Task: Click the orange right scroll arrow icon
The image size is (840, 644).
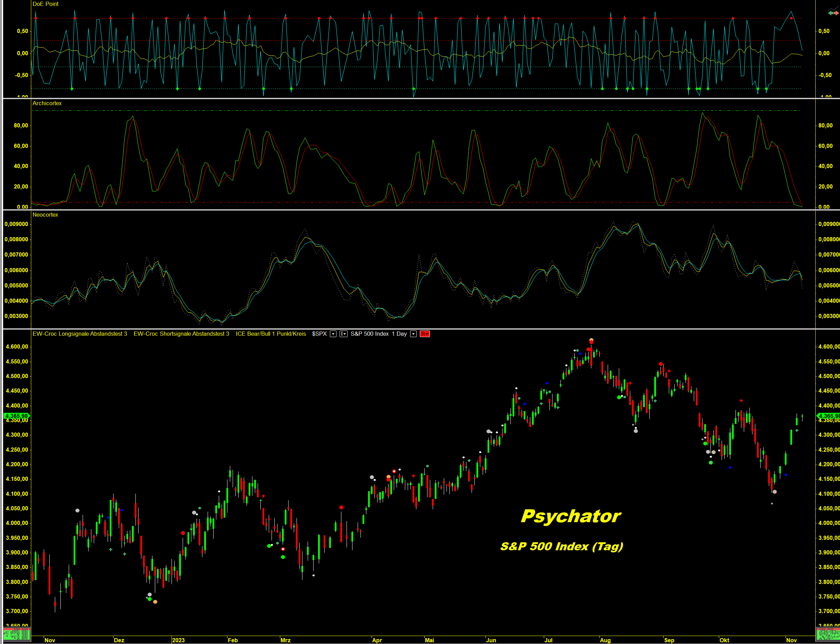Action: coord(836,14)
